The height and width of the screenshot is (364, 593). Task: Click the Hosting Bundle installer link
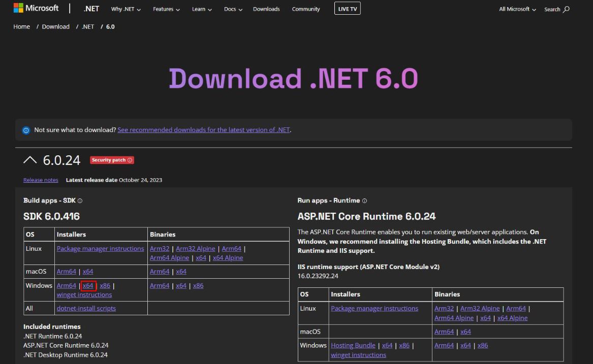pos(353,345)
